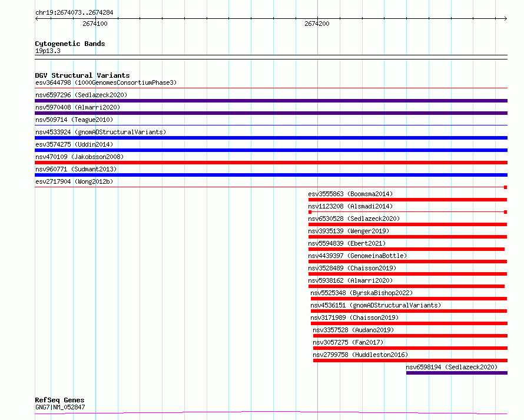The width and height of the screenshot is (524, 420).
Task: Open variant nsv960771 (Sudmant2013)
Action: [x=76, y=169]
